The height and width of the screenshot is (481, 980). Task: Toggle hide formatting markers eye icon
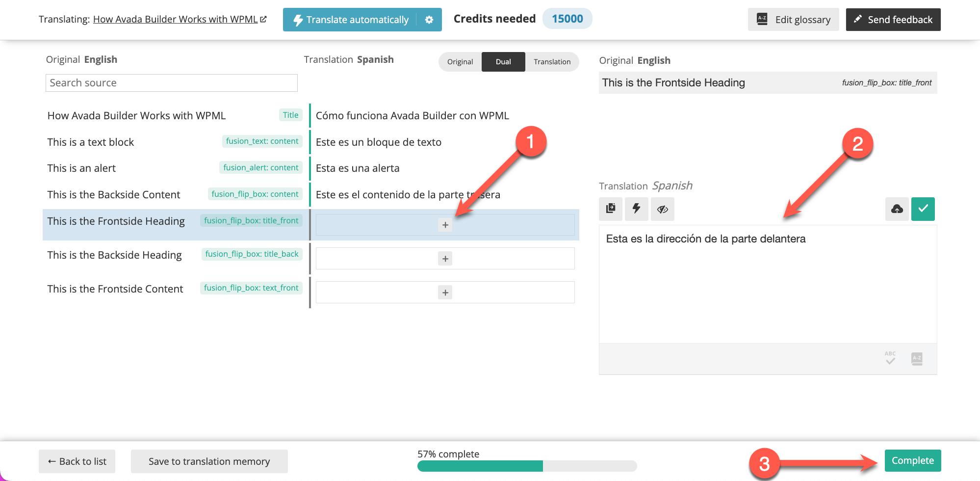tap(663, 209)
